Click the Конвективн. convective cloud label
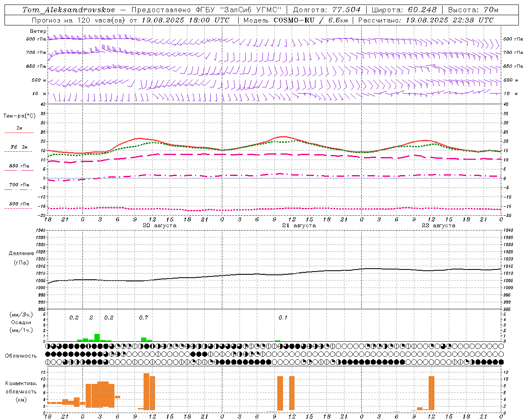The height and width of the screenshot is (420, 525). click(x=21, y=383)
